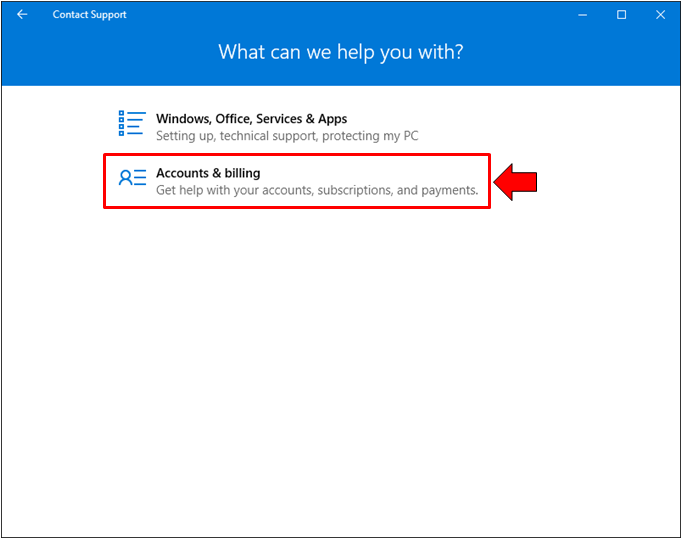Image resolution: width=682 pixels, height=539 pixels.
Task: Close the Contact Support window
Action: (660, 15)
